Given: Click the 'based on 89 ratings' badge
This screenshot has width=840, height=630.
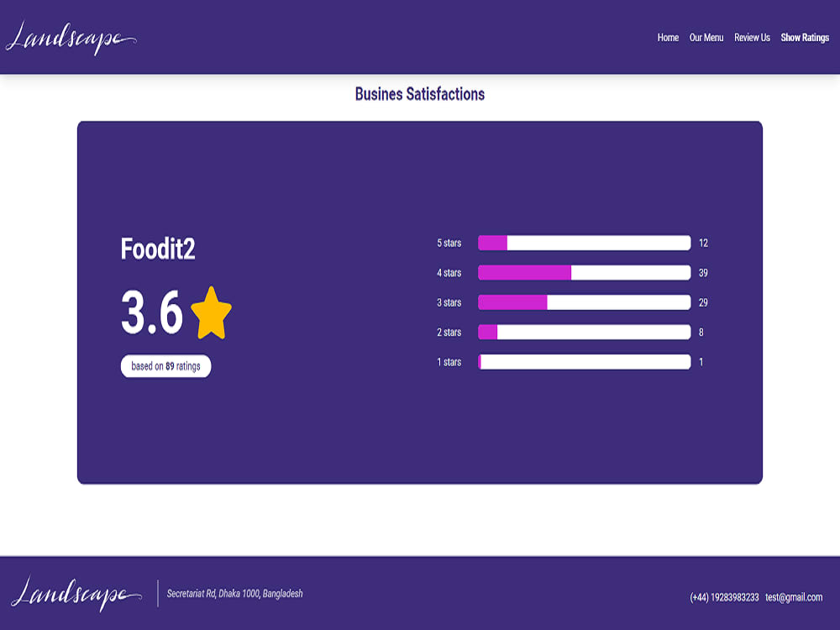Looking at the screenshot, I should pos(165,366).
